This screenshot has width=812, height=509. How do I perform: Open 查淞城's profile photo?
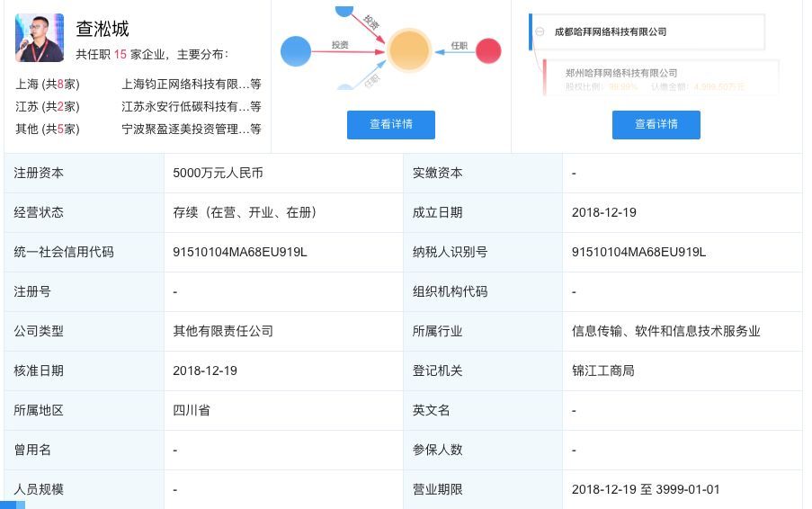pyautogui.click(x=40, y=38)
